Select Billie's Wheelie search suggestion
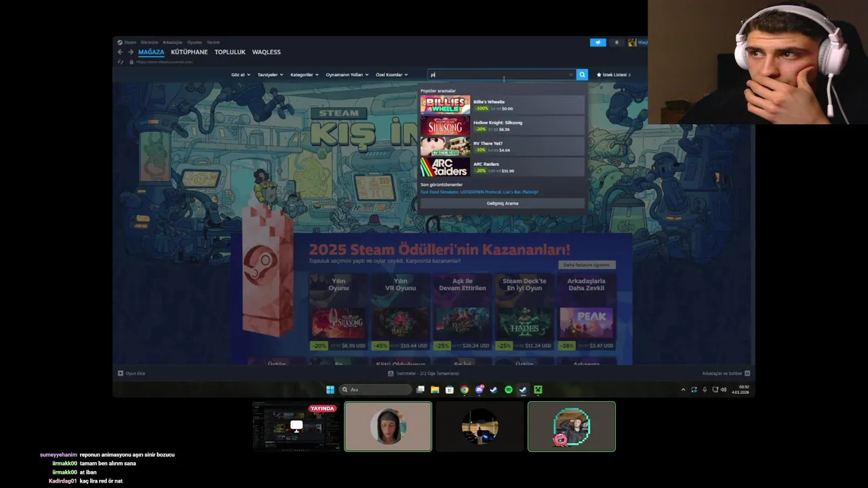 click(502, 104)
